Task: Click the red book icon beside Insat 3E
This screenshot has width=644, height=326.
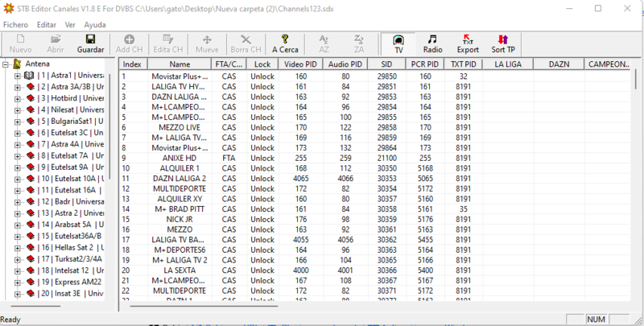Action: (31, 294)
